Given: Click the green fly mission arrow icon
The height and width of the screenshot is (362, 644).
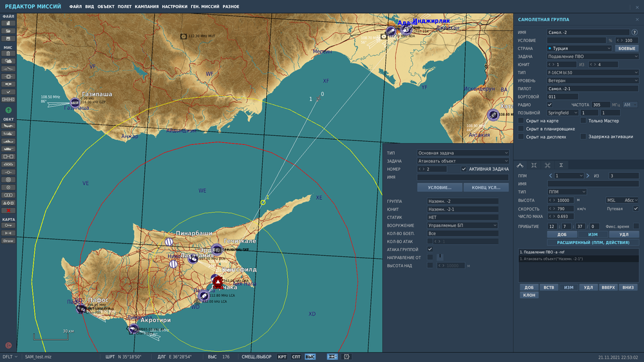Looking at the screenshot, I should tap(8, 111).
